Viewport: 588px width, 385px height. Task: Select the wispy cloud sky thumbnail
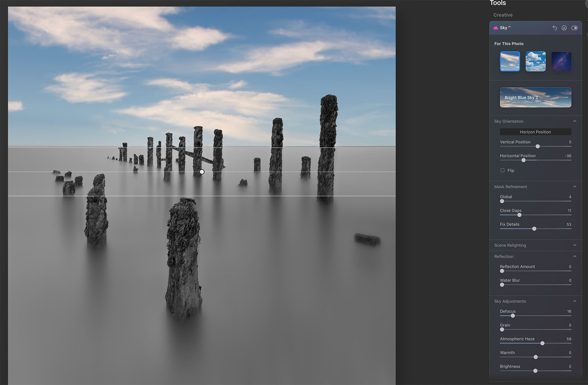pyautogui.click(x=510, y=61)
